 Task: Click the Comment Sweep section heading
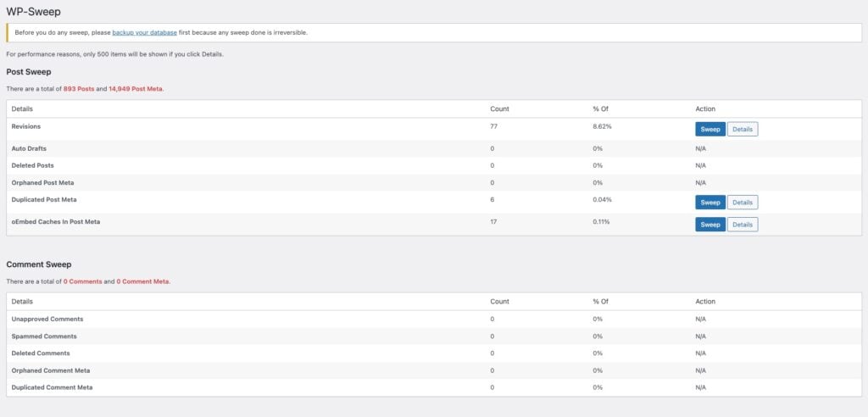click(x=39, y=264)
